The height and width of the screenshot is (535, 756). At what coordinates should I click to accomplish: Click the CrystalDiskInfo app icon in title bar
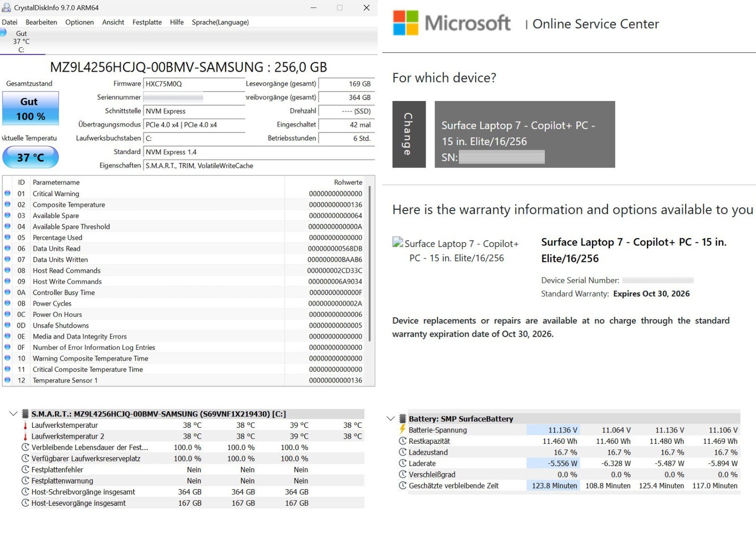(7, 8)
